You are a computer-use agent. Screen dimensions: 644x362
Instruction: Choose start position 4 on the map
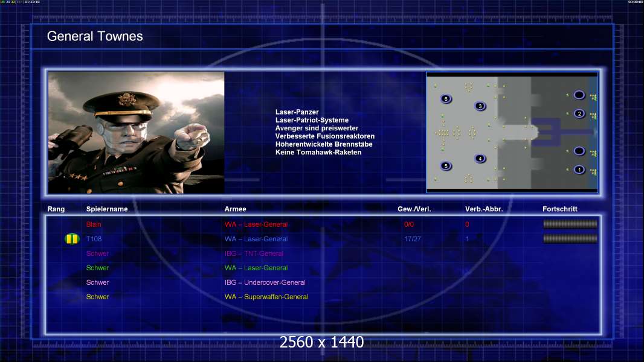[x=480, y=159]
